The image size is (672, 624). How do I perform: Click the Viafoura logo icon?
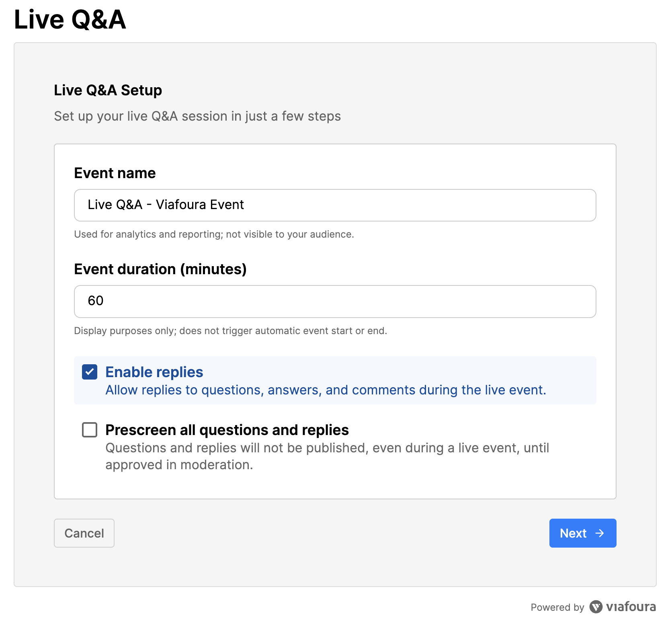coord(596,607)
